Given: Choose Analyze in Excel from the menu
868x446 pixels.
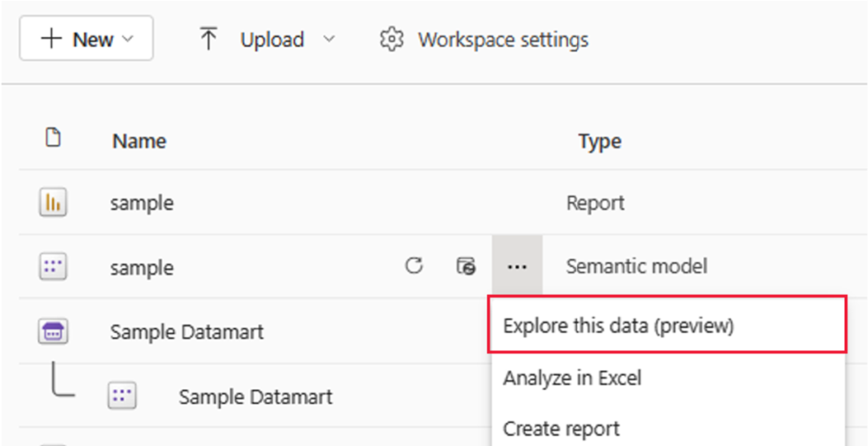Looking at the screenshot, I should (x=572, y=378).
